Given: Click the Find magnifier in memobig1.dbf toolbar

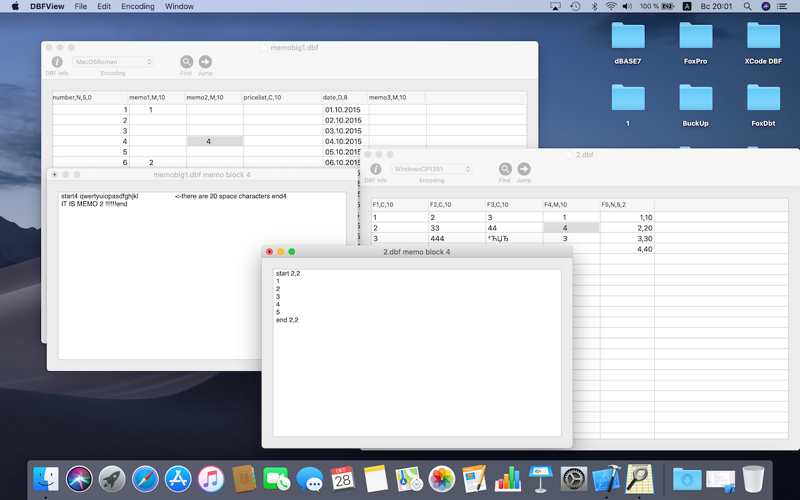Looking at the screenshot, I should 186,62.
